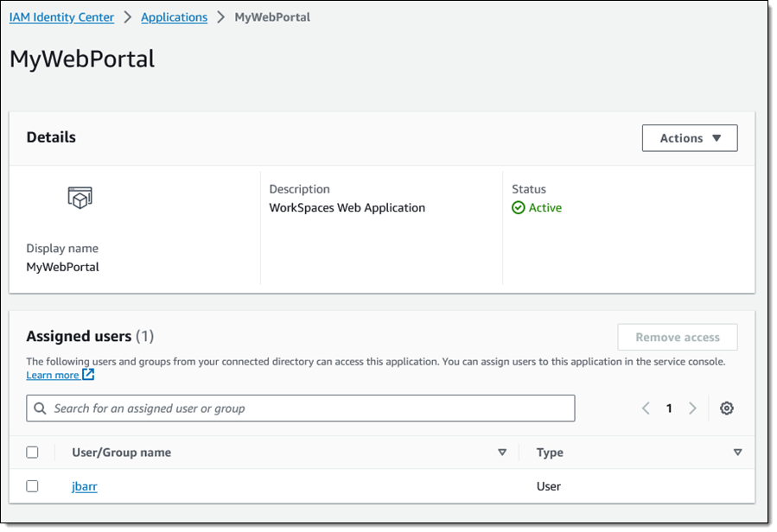This screenshot has width=777, height=532.
Task: Click the Remove access button
Action: coord(678,338)
